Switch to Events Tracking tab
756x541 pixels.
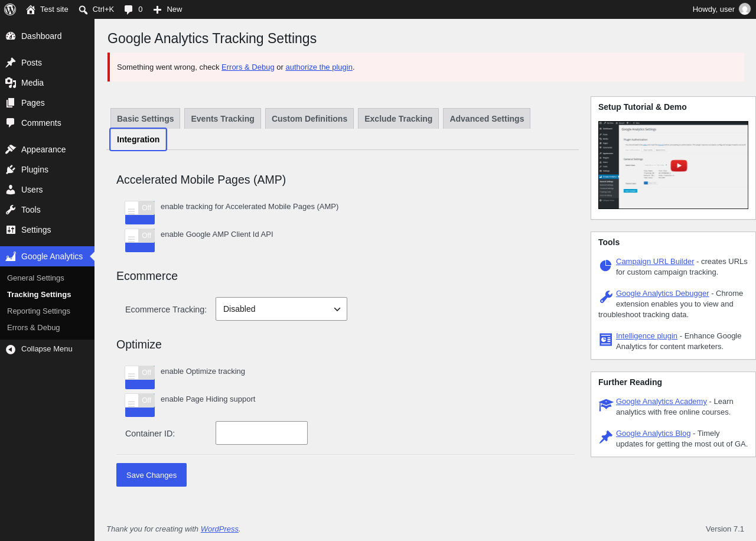(223, 119)
